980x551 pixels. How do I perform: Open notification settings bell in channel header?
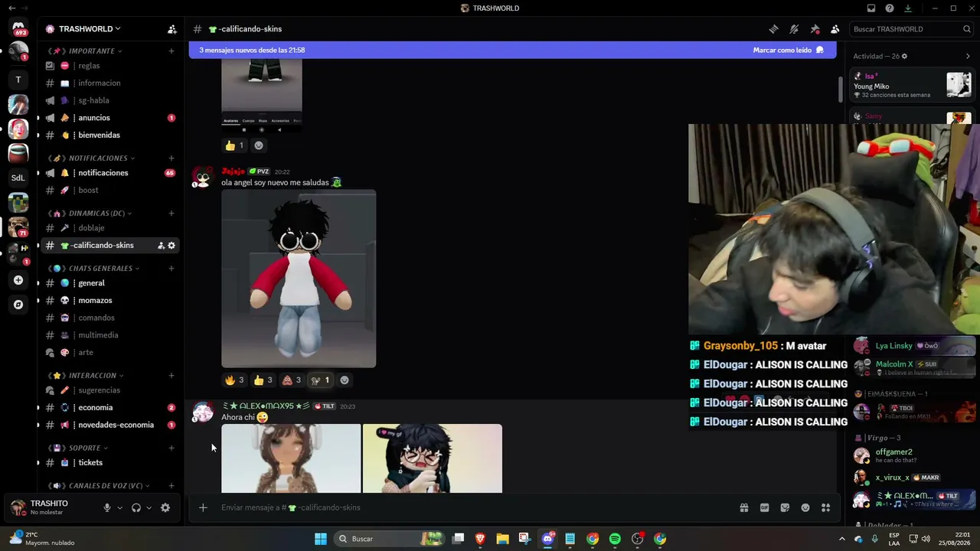[794, 29]
